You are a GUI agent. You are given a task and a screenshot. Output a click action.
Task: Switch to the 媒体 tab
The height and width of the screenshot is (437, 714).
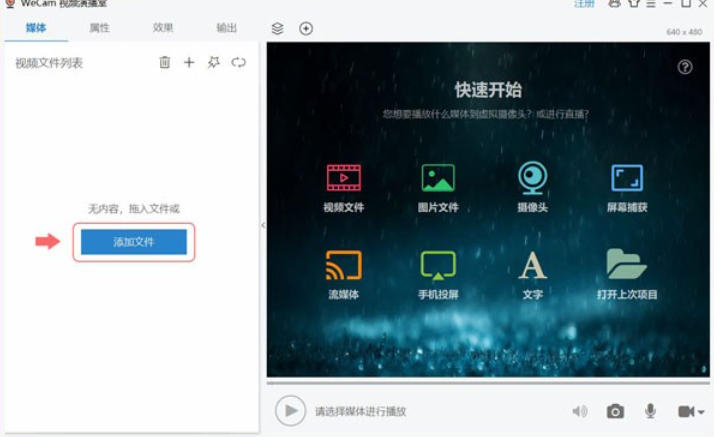36,28
